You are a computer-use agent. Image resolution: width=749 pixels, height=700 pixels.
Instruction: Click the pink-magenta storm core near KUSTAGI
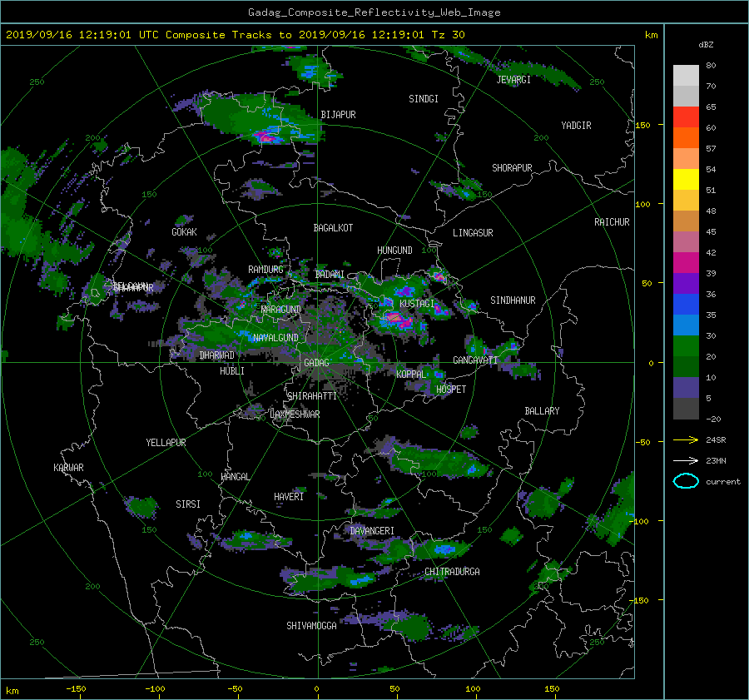pos(394,316)
